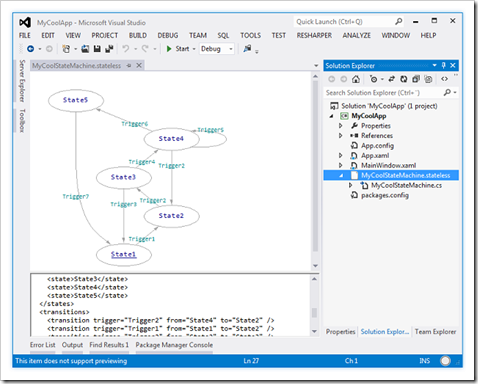This screenshot has width=478, height=384.
Task: Click the View Code angle brackets icon
Action: (444, 79)
